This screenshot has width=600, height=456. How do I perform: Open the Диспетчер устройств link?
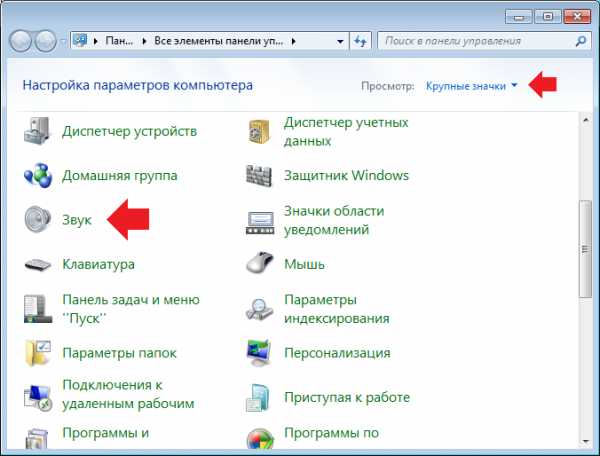pos(129,131)
